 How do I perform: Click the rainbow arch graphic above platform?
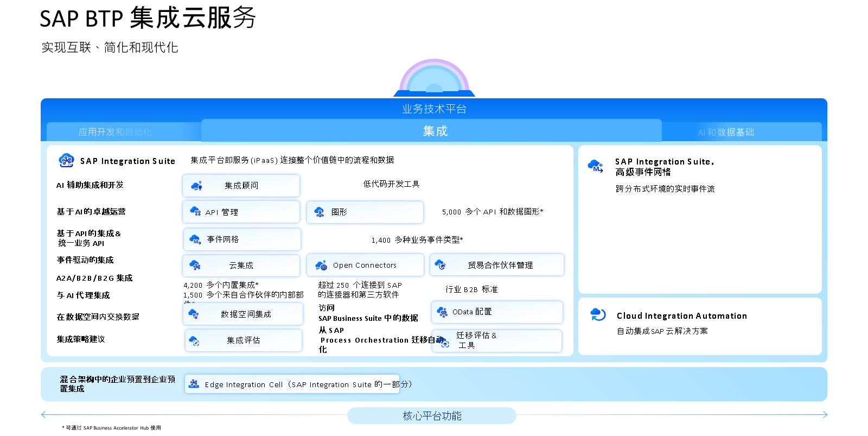click(x=434, y=77)
